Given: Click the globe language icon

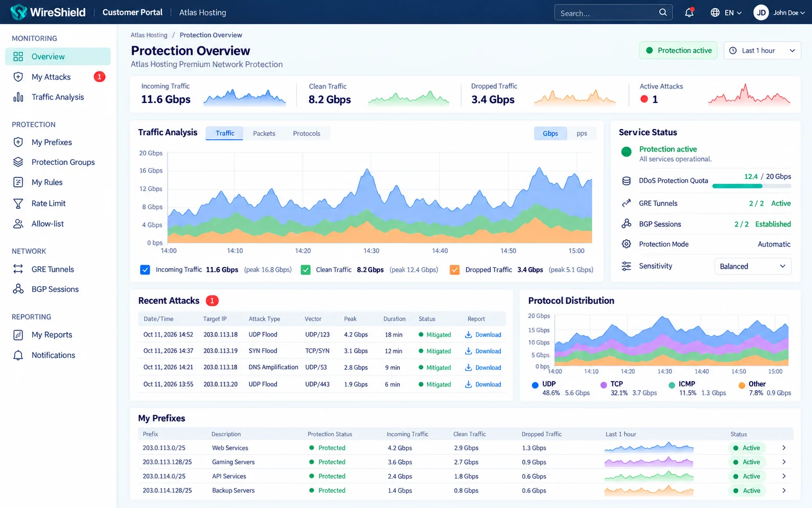Looking at the screenshot, I should point(715,12).
